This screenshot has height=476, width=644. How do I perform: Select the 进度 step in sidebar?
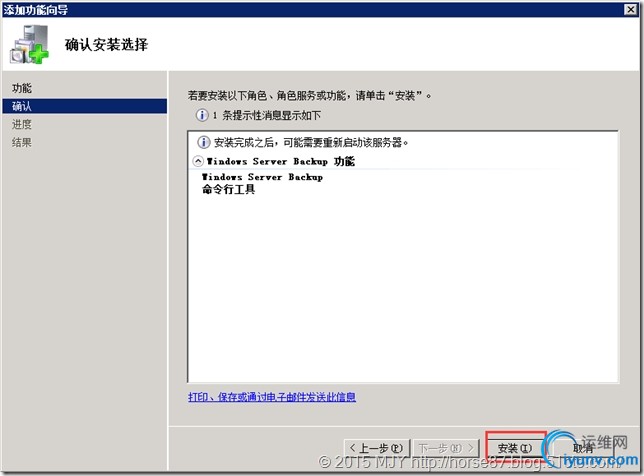22,124
